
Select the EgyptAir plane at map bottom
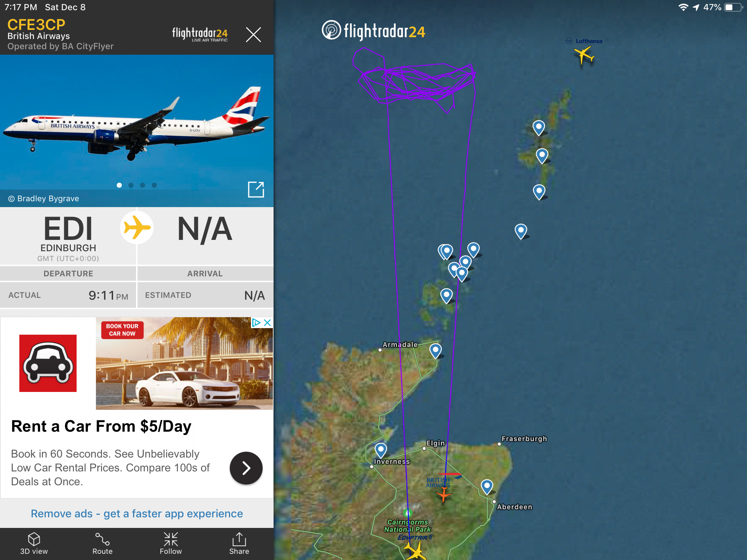[x=414, y=551]
